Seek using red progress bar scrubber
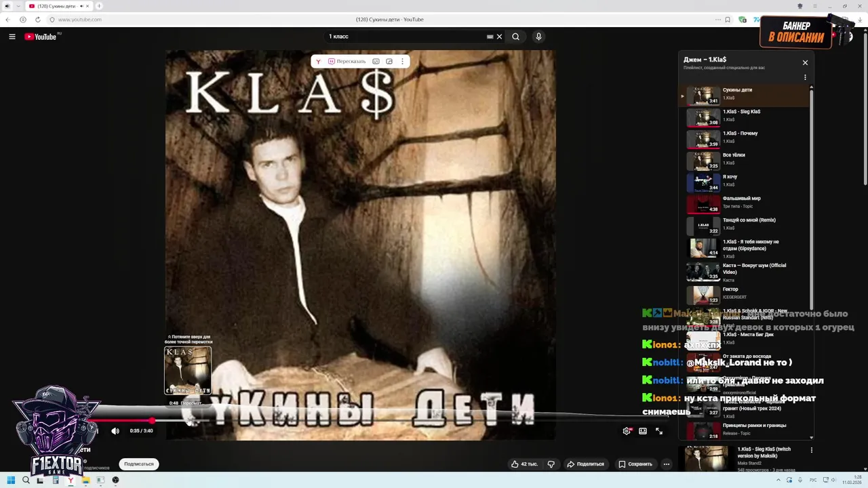 152,421
